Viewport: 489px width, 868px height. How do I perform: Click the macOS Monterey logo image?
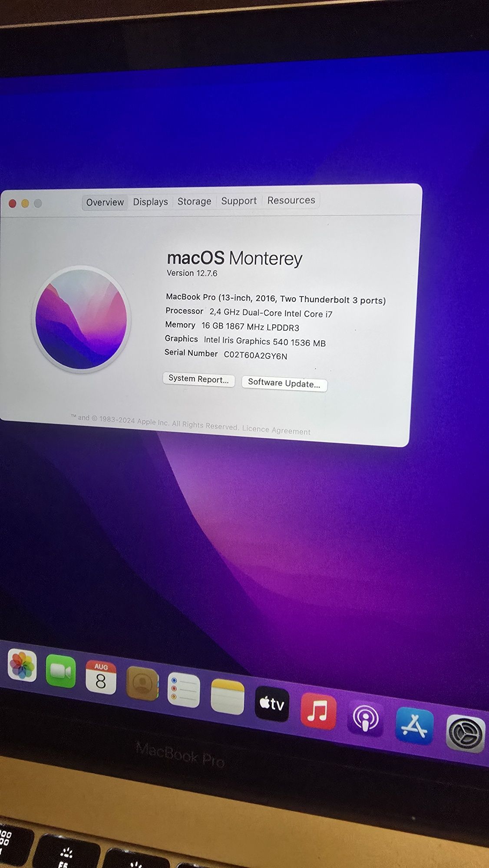81,319
